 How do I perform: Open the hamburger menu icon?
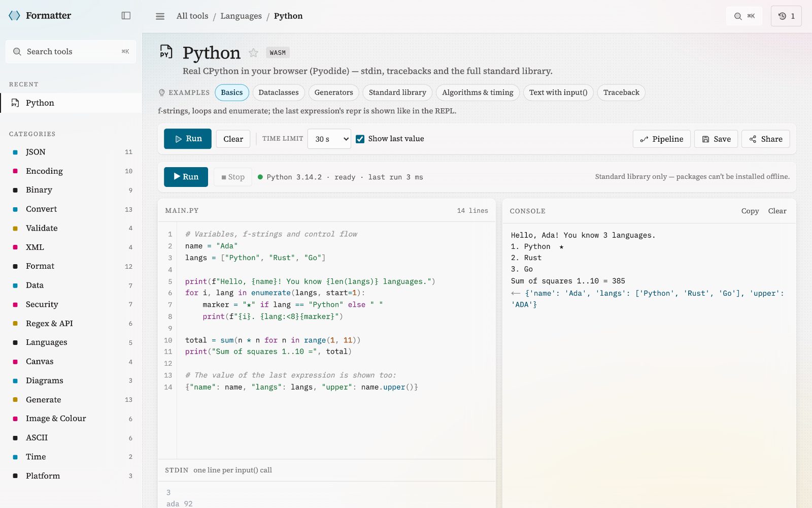click(x=160, y=16)
